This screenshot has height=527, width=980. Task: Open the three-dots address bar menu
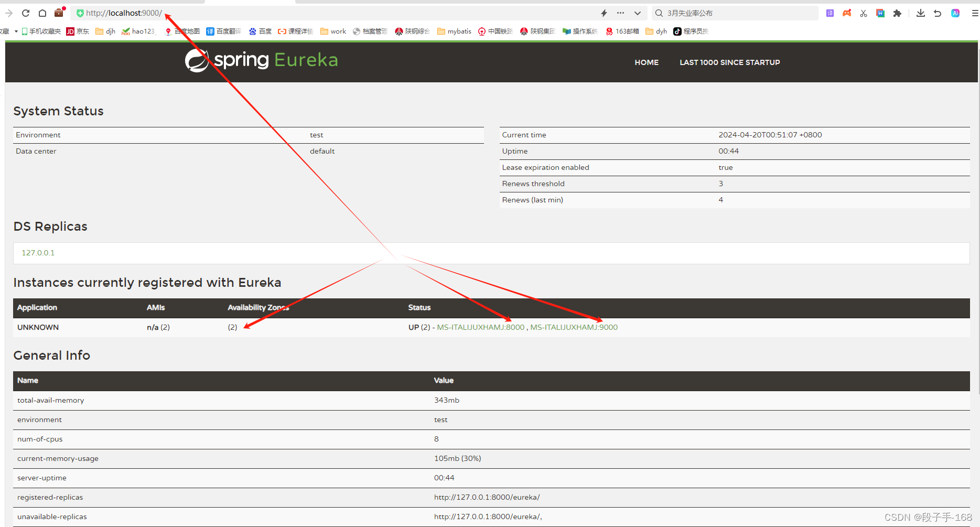click(x=621, y=13)
